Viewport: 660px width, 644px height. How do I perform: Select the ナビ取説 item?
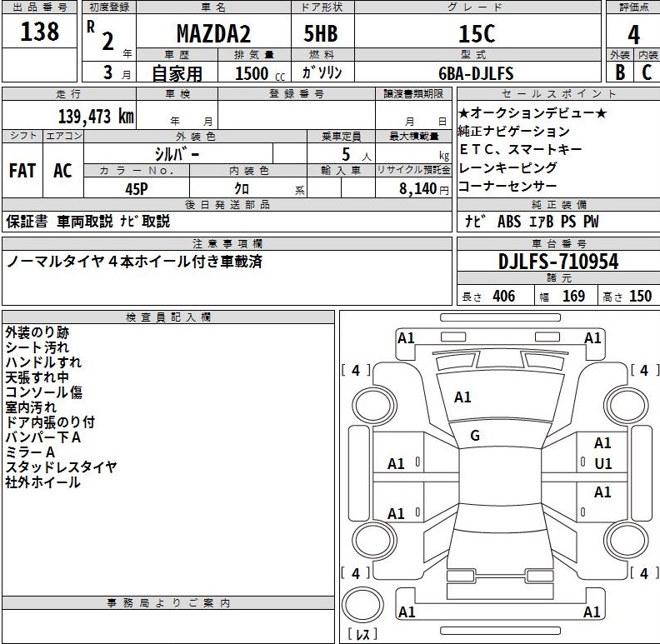pos(145,222)
